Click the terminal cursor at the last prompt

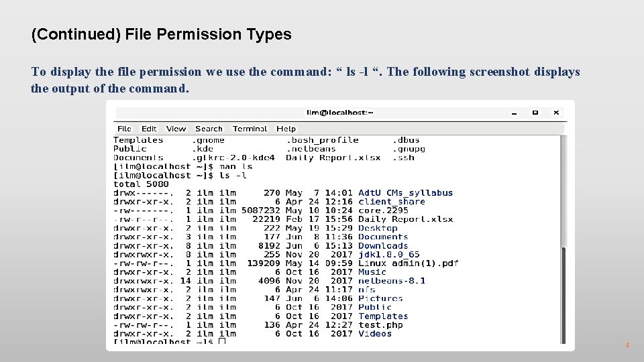tap(222, 341)
